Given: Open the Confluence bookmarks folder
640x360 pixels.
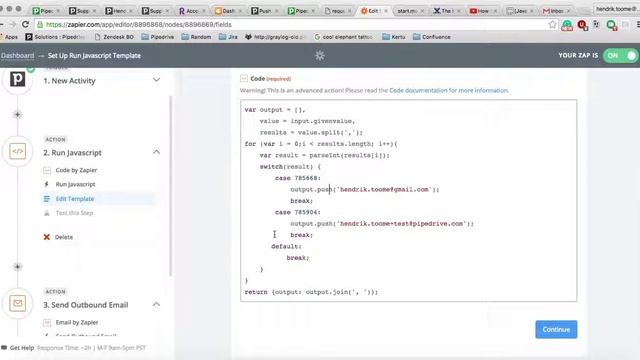Looking at the screenshot, I should coord(432,37).
